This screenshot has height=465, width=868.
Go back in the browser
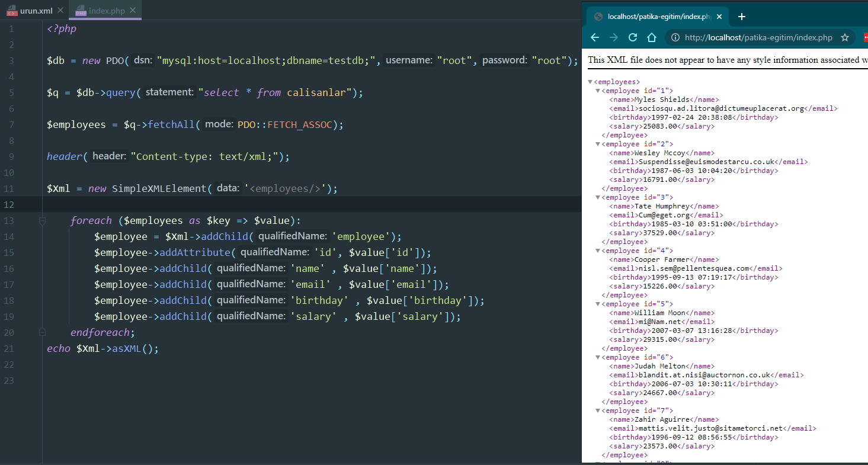click(595, 37)
